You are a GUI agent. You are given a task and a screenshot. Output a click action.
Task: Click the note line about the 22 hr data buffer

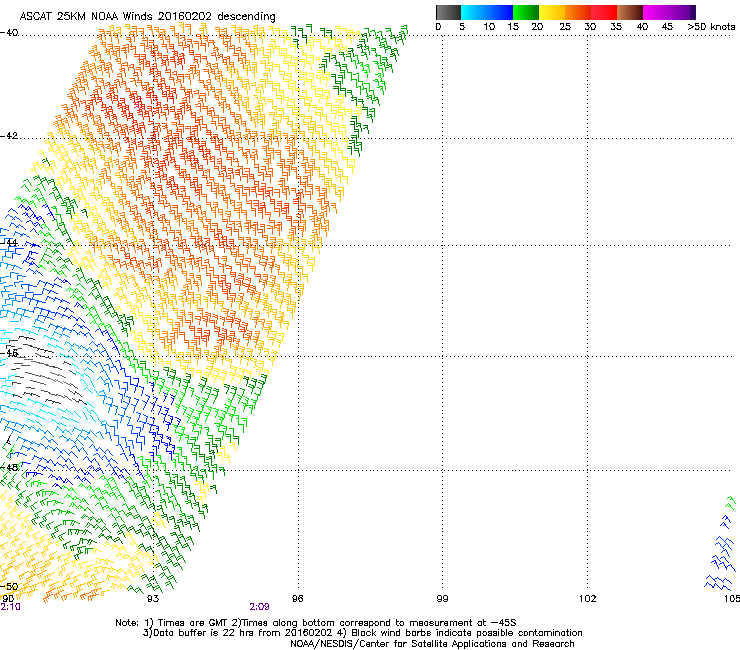click(362, 633)
